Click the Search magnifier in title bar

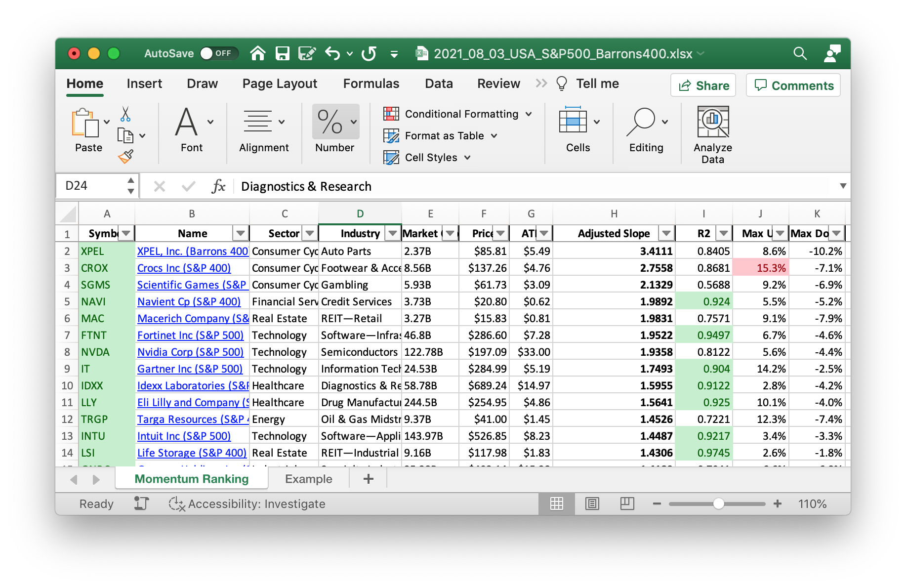800,53
